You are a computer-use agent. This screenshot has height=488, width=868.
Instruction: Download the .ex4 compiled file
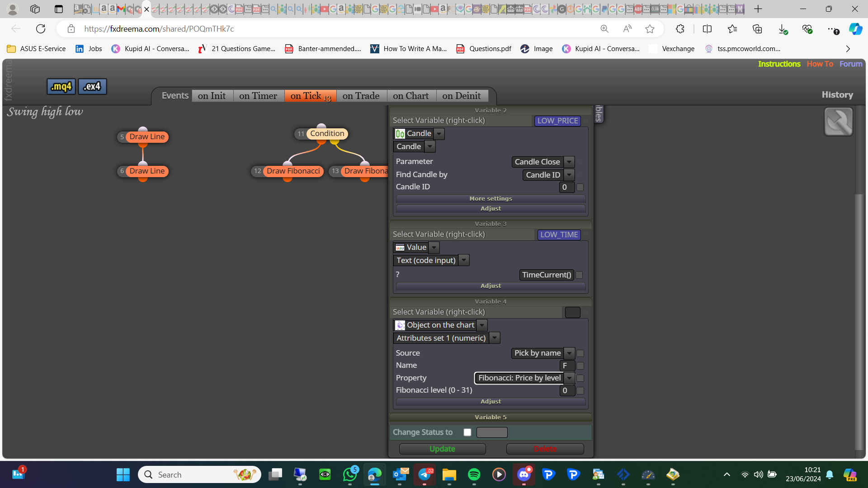tap(92, 86)
